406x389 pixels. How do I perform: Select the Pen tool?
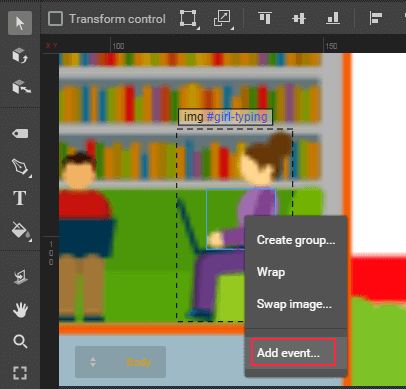coord(21,167)
